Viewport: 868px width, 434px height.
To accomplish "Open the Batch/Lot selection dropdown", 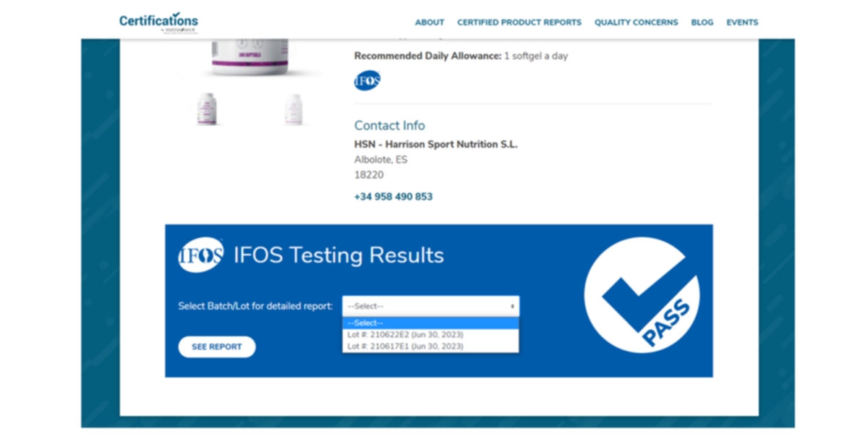I will pos(430,305).
